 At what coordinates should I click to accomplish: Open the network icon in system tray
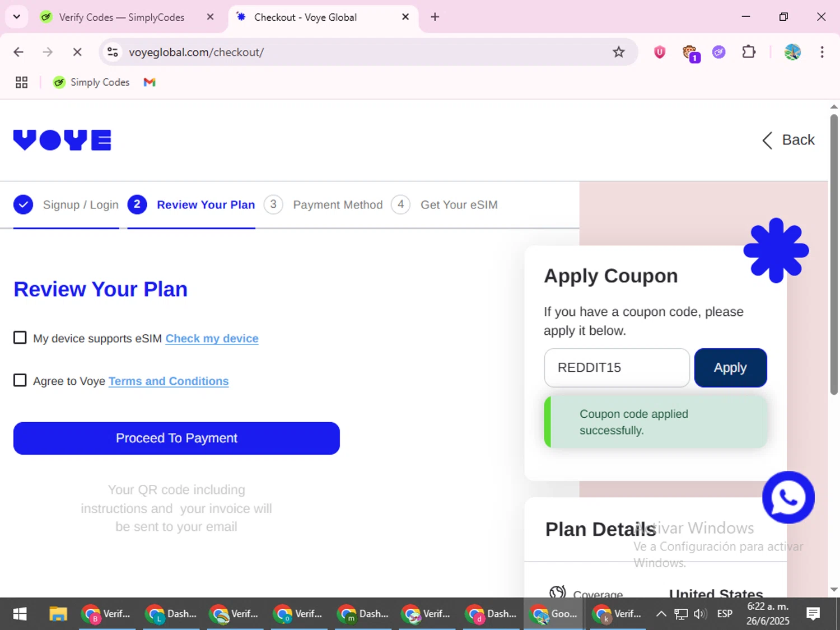tap(680, 614)
